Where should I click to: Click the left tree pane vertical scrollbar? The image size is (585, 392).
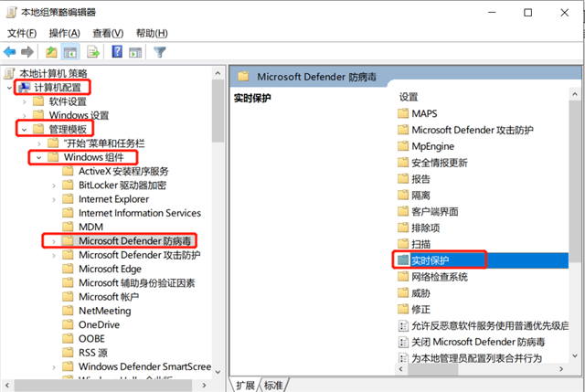(218, 228)
